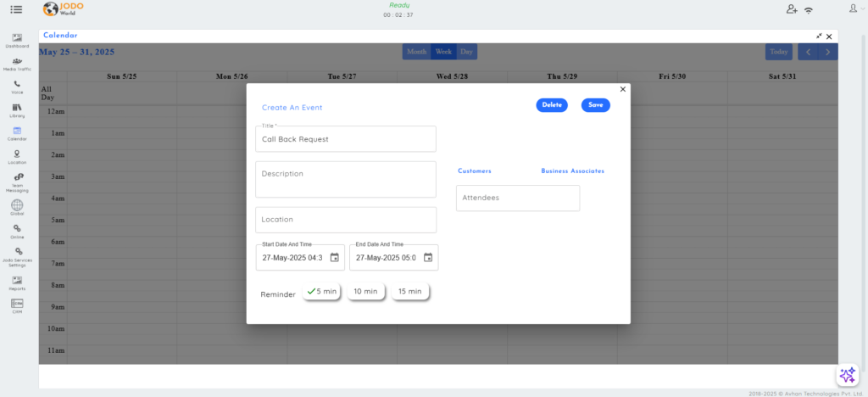Select the 10 min reminder
This screenshot has width=868, height=397.
coord(365,291)
